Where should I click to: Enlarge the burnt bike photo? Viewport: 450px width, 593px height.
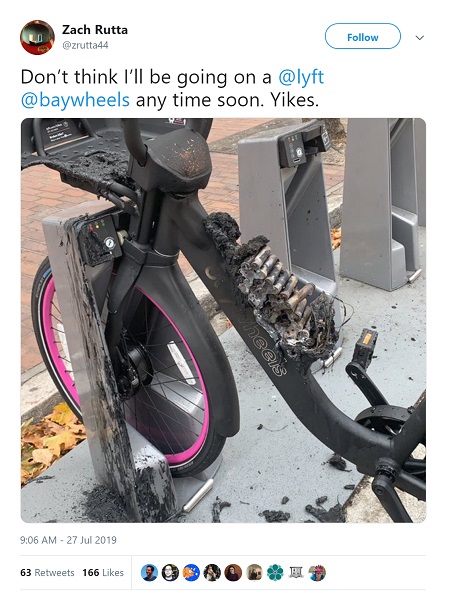(x=223, y=320)
